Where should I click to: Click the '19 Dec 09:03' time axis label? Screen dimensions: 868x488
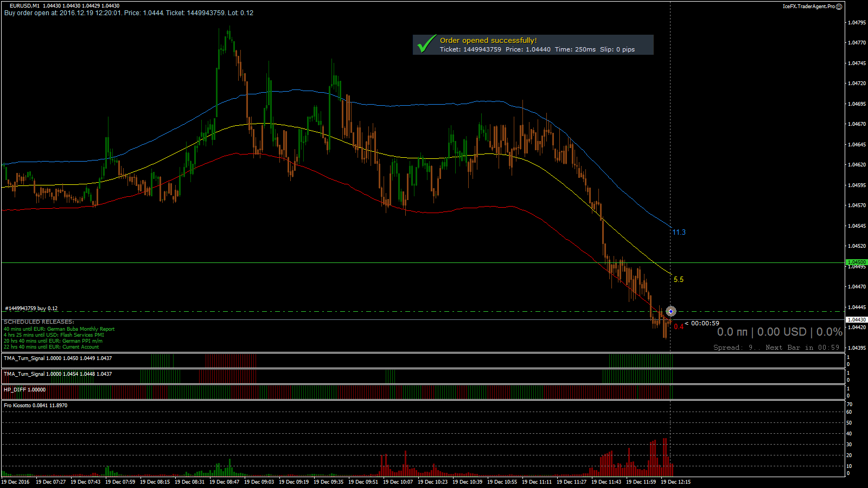(x=259, y=482)
